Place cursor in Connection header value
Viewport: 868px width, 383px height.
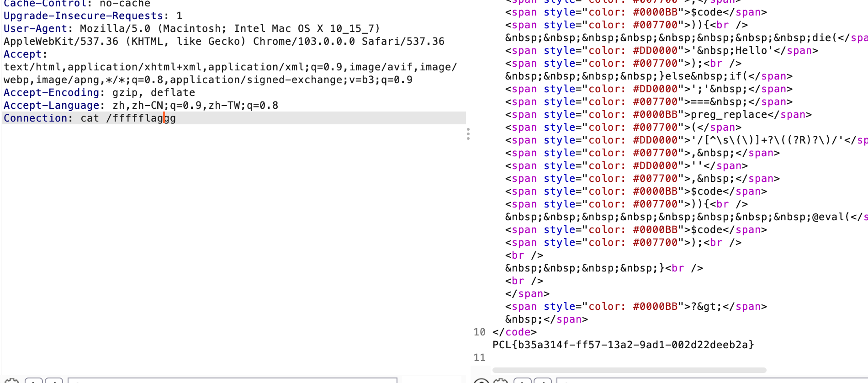click(128, 118)
